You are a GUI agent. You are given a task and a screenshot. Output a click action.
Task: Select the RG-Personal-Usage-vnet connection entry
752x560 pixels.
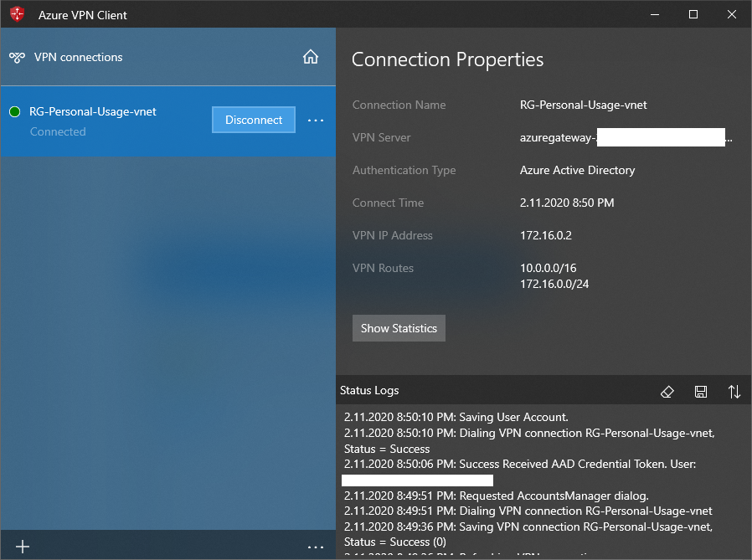point(167,121)
